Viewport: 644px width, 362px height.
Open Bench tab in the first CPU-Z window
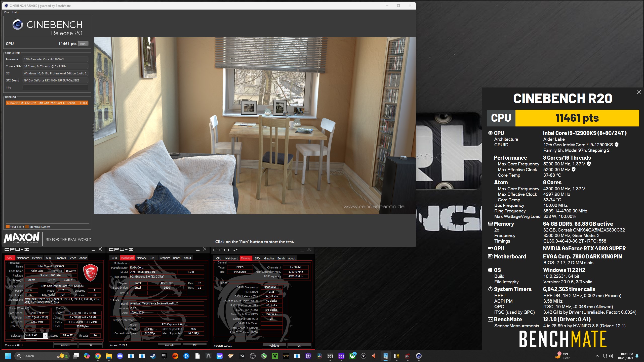click(72, 258)
